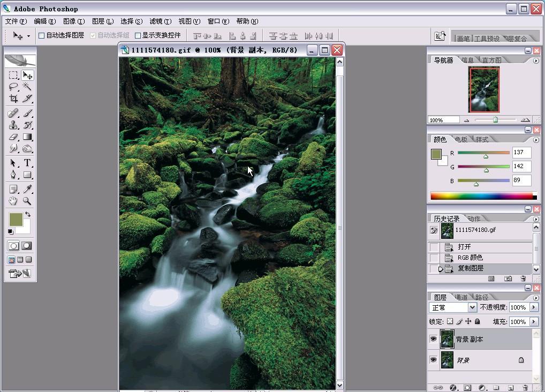Open the File Browser from options bar
The image size is (545, 392).
pos(440,36)
